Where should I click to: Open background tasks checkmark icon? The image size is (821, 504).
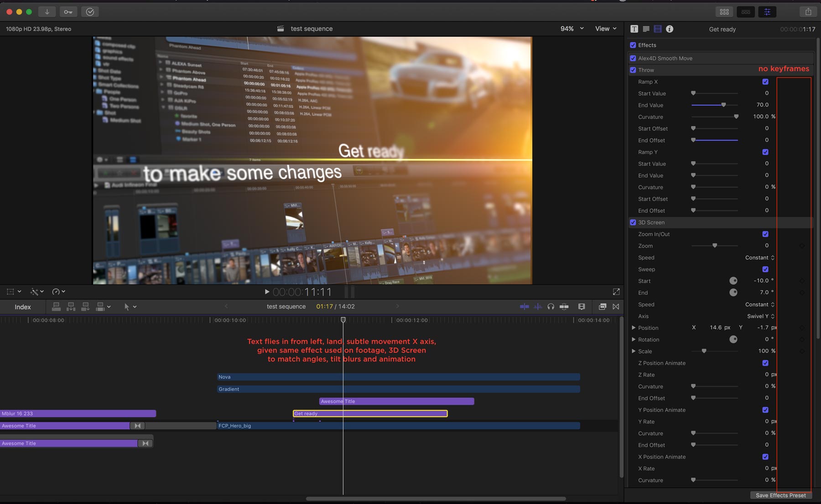click(x=90, y=12)
